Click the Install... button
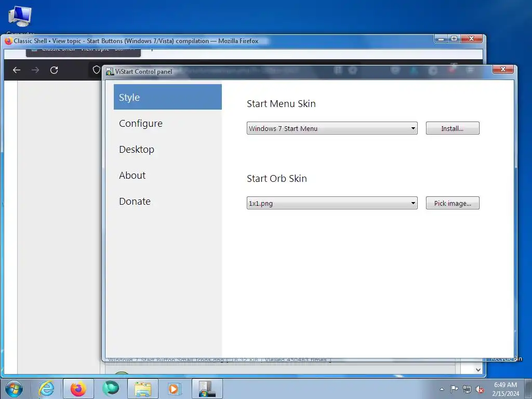532x399 pixels. pos(453,128)
